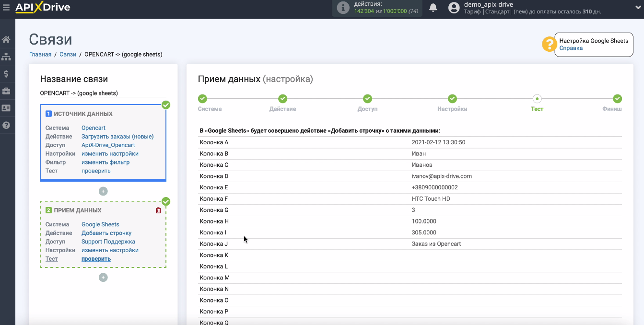Open Справка help link
The width and height of the screenshot is (644, 325).
[571, 48]
